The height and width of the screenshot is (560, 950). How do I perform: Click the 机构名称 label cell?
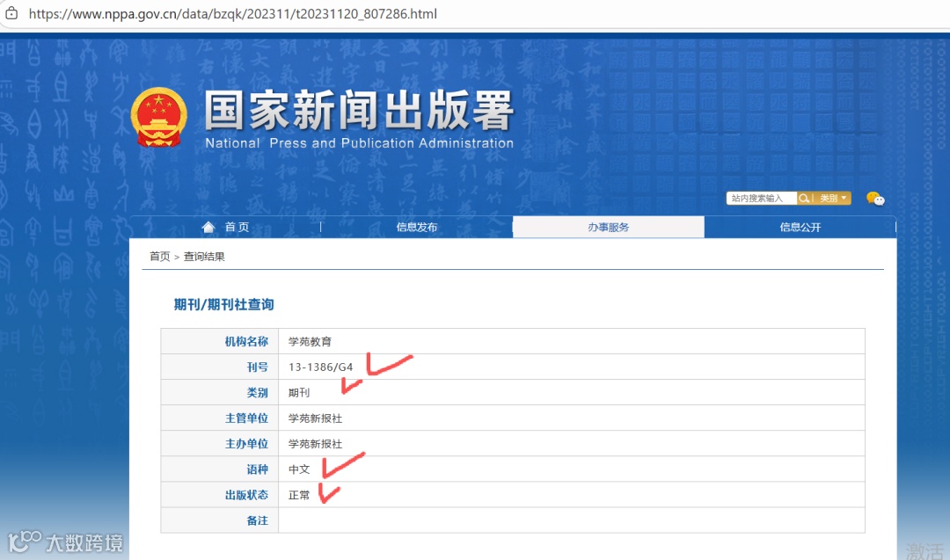[x=219, y=341]
